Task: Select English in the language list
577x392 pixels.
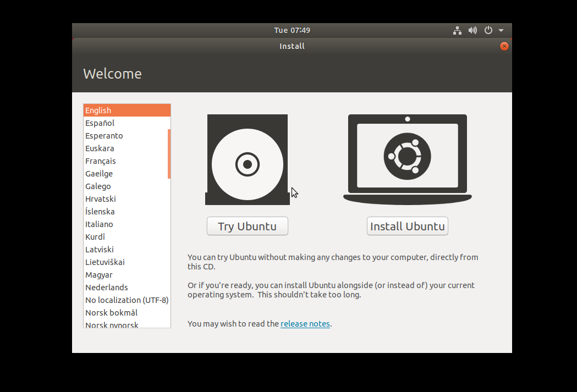Action: click(127, 111)
